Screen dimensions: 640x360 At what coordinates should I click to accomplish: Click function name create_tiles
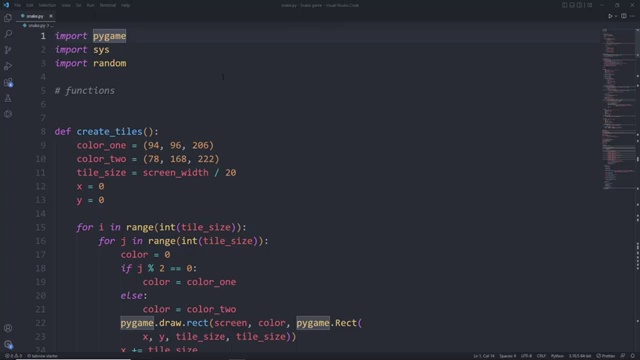coord(109,131)
